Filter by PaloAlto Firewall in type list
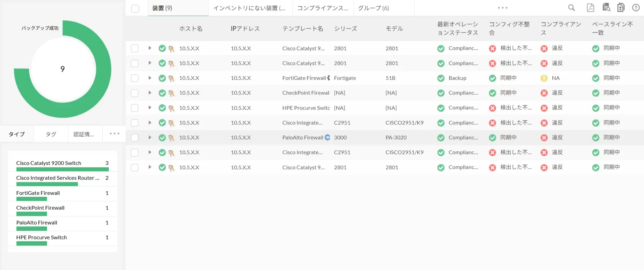Viewport: 644px width, 270px height. tap(37, 223)
